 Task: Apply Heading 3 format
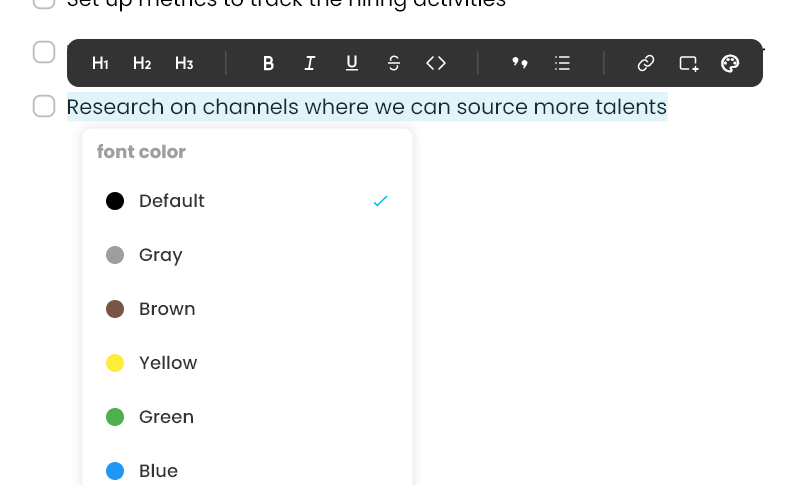coord(184,63)
